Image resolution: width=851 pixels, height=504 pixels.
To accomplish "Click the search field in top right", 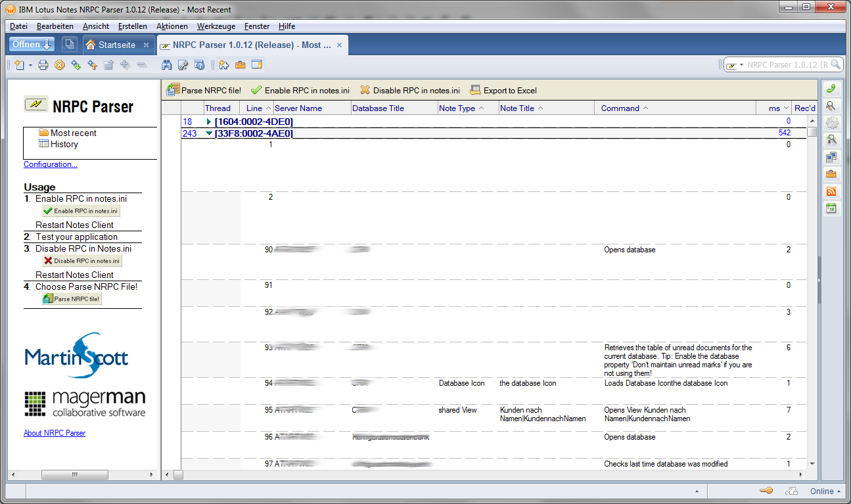I will 787,64.
